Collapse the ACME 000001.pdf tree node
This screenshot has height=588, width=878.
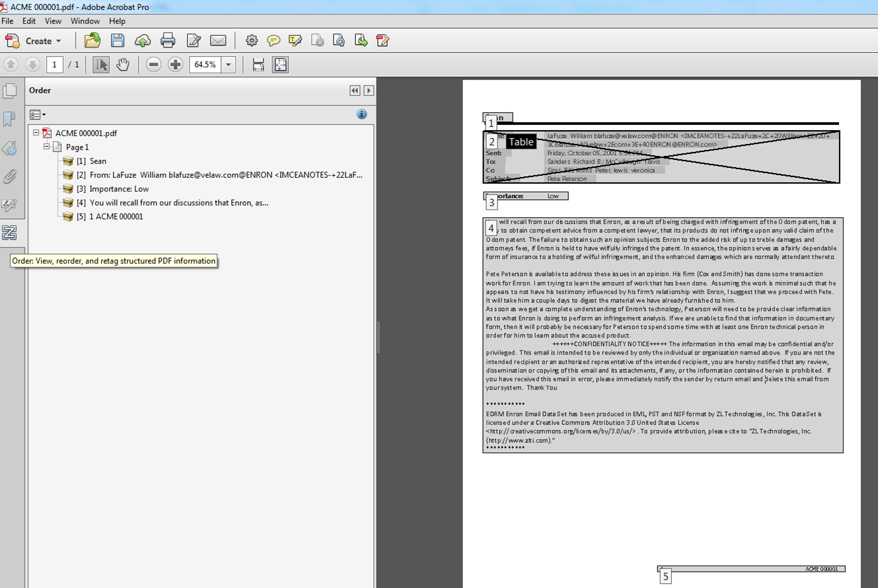point(36,133)
